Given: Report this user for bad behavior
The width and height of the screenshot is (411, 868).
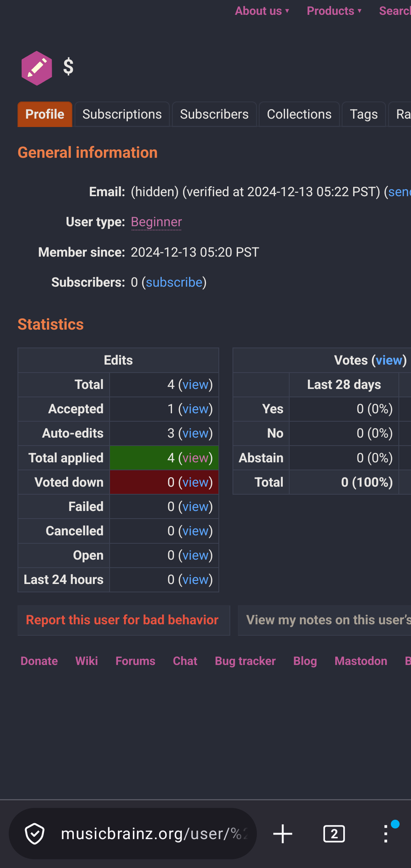Looking at the screenshot, I should tap(122, 620).
